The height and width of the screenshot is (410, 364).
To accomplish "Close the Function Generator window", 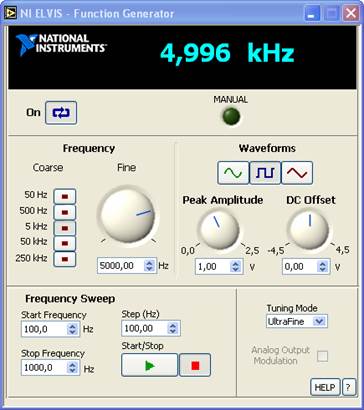I will click(x=351, y=13).
